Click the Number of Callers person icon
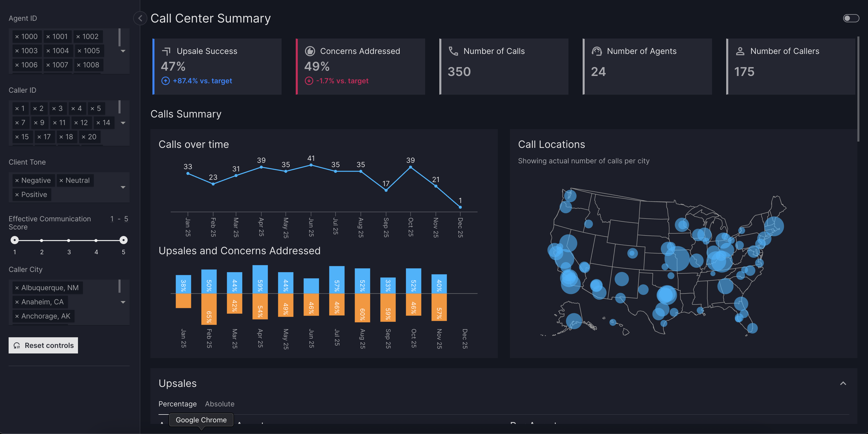Image resolution: width=868 pixels, height=434 pixels. tap(740, 51)
